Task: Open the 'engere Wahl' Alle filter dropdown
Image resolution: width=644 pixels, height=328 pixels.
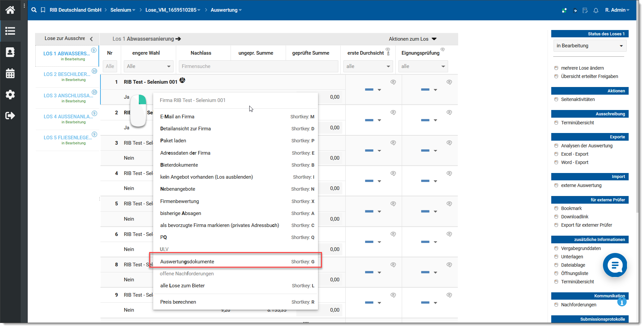Action: (x=148, y=66)
